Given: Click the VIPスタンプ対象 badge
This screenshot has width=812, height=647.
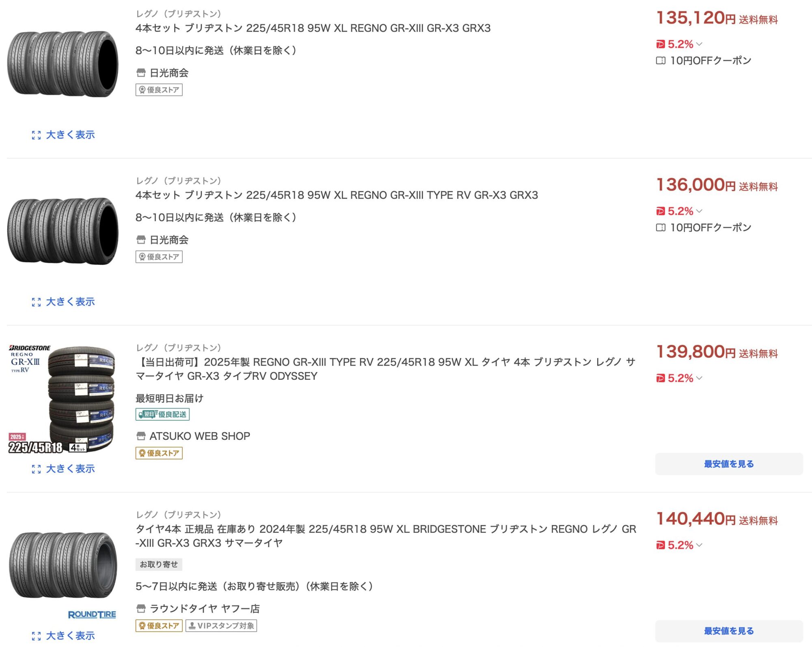Looking at the screenshot, I should tap(221, 625).
